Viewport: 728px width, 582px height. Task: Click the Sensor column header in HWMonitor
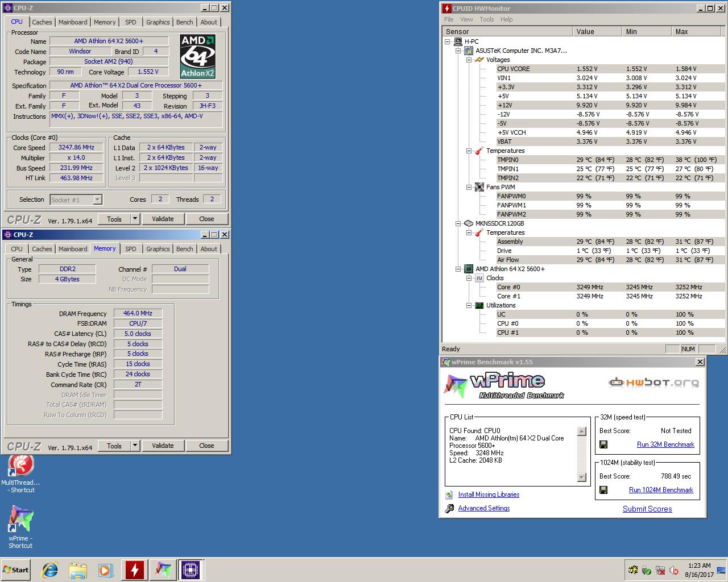(507, 32)
